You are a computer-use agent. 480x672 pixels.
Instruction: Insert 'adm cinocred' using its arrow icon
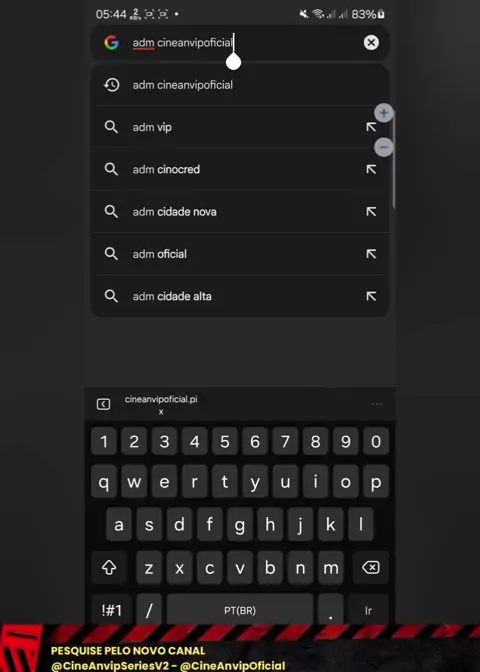click(x=371, y=169)
